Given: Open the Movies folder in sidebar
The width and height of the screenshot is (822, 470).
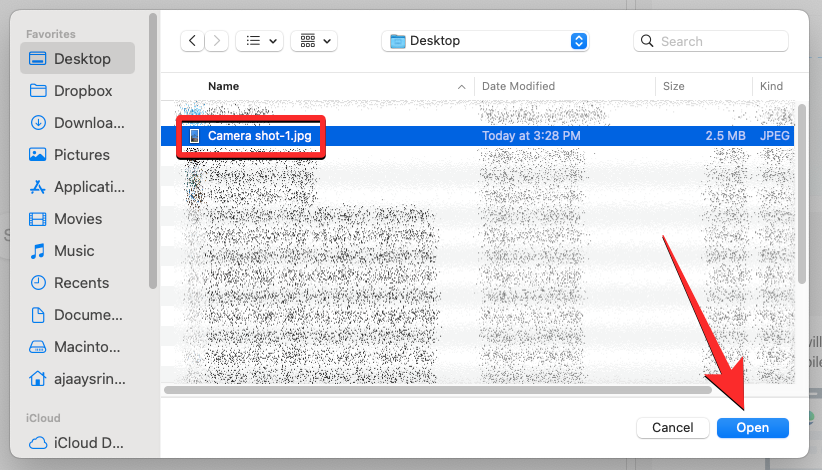Looking at the screenshot, I should coord(78,219).
